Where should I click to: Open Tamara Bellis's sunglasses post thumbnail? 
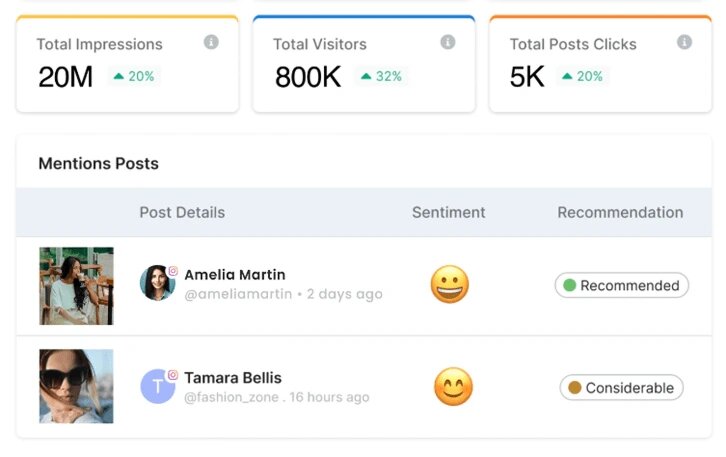(76, 386)
